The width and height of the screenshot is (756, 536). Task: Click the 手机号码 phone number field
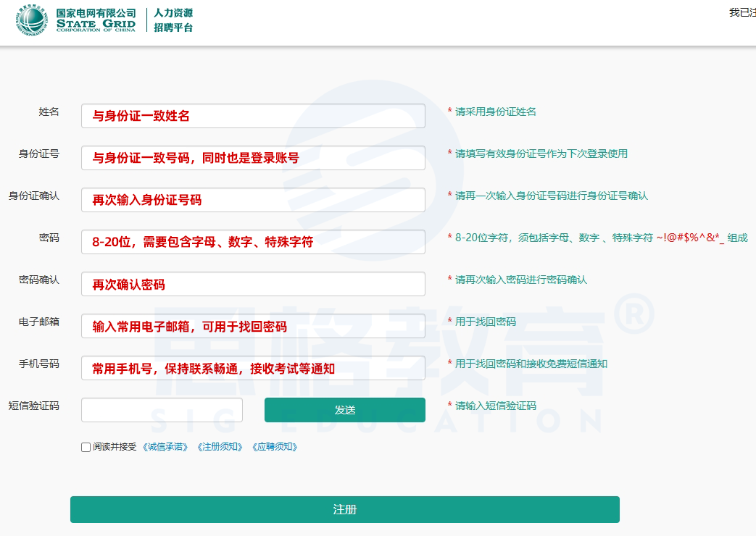click(253, 368)
